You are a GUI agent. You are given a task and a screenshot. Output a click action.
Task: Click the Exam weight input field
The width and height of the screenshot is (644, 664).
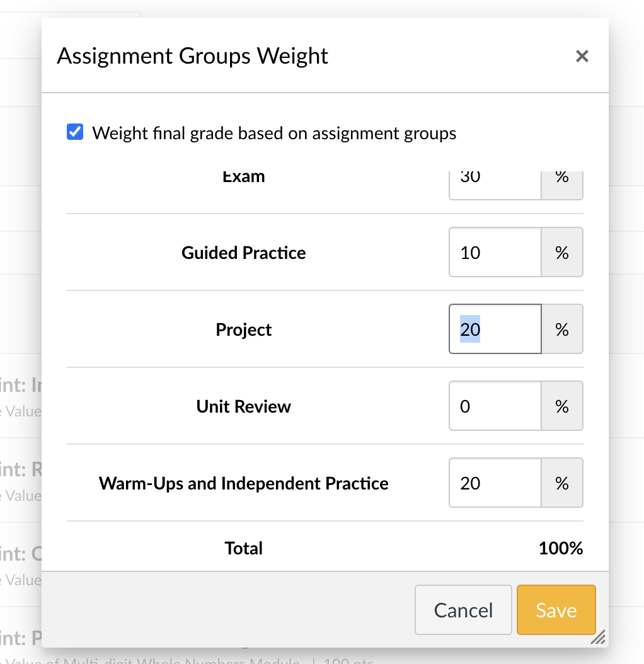[x=495, y=183]
